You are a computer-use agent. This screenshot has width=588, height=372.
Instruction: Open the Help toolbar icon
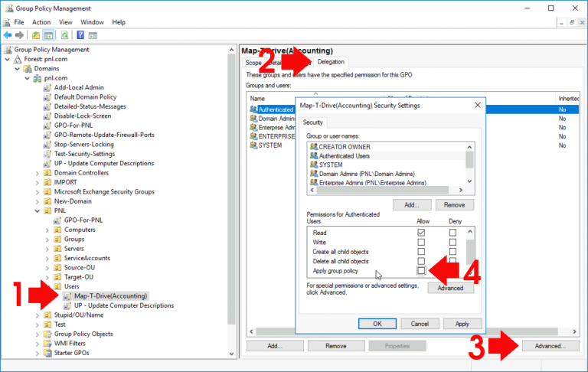[x=80, y=35]
